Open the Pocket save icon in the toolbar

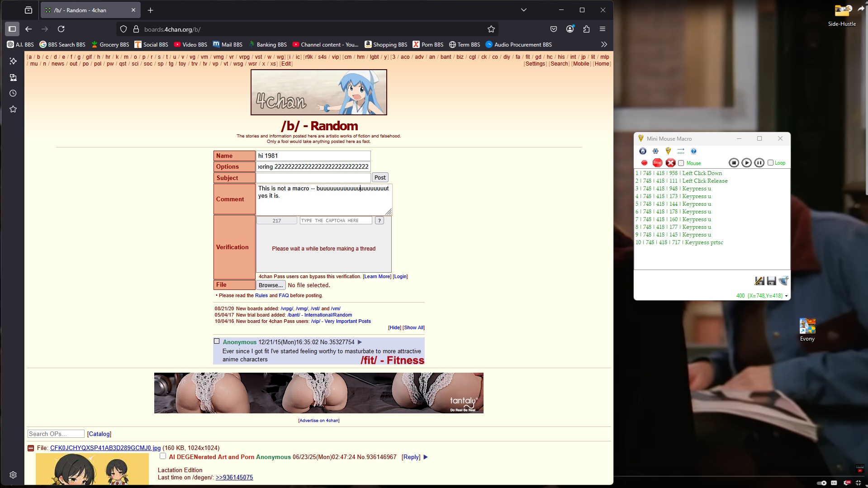pyautogui.click(x=554, y=29)
